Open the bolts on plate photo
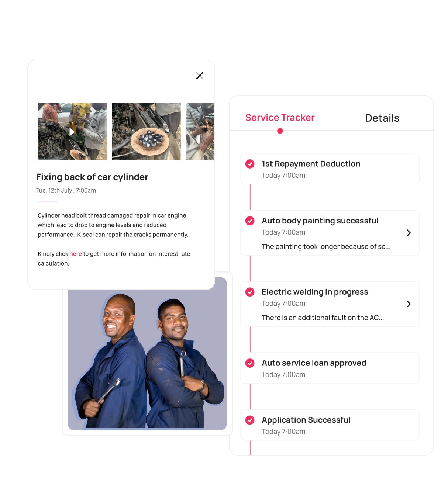Screen dimensions: 448x499 click(146, 132)
